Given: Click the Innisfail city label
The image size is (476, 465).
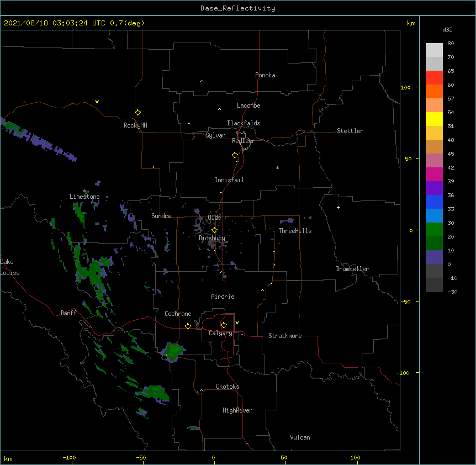Looking at the screenshot, I should pos(229,180).
